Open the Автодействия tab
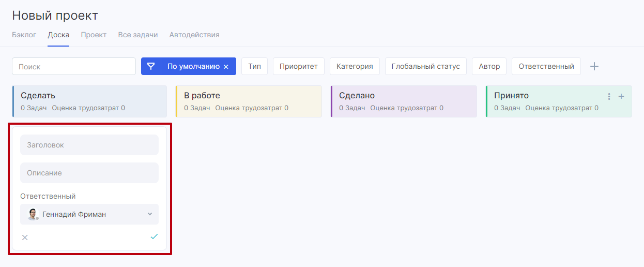644x267 pixels. (x=194, y=35)
